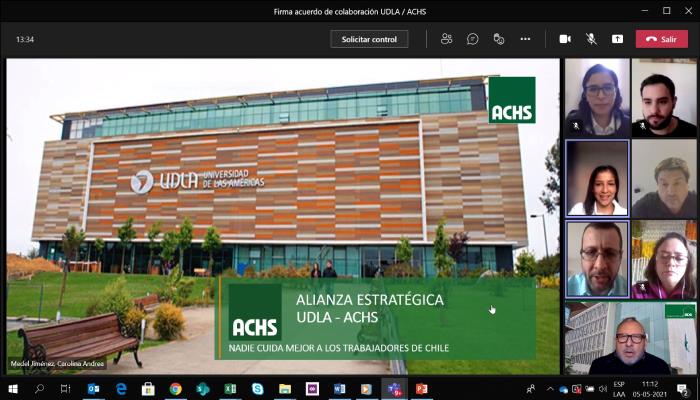
Task: Click the share content tray icon
Action: pos(617,39)
